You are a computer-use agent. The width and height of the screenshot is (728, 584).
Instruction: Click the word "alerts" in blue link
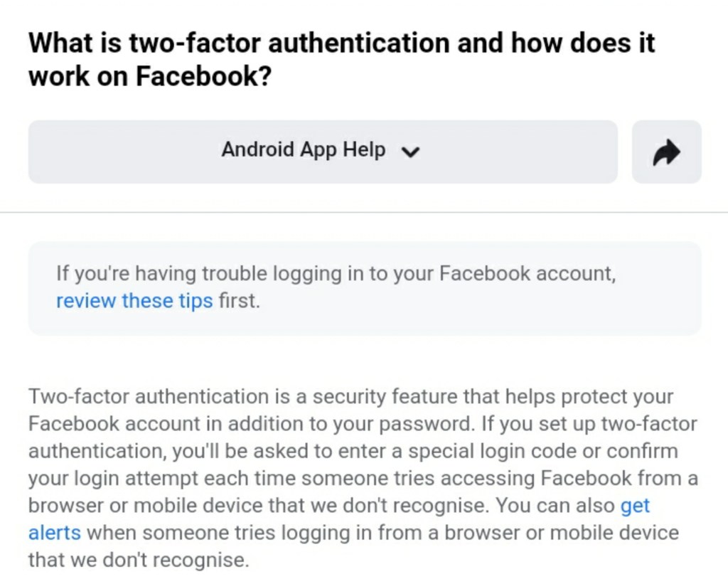(x=54, y=532)
